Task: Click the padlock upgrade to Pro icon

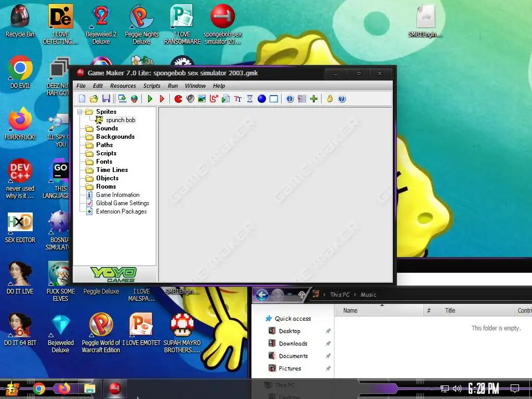Action: [329, 99]
